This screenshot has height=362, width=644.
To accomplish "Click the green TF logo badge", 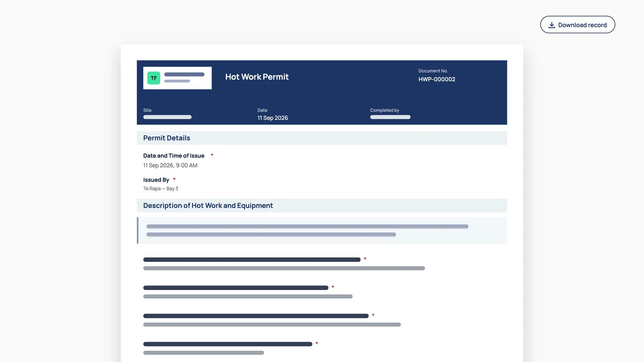I will [154, 78].
